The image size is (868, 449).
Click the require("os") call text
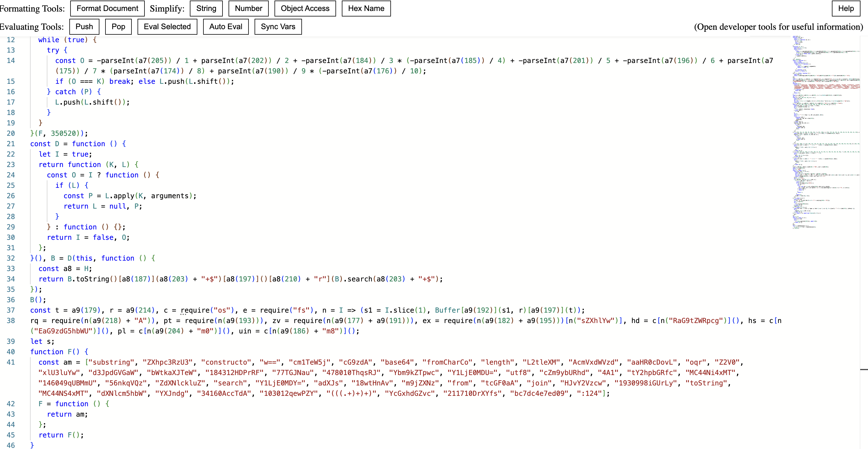(207, 310)
